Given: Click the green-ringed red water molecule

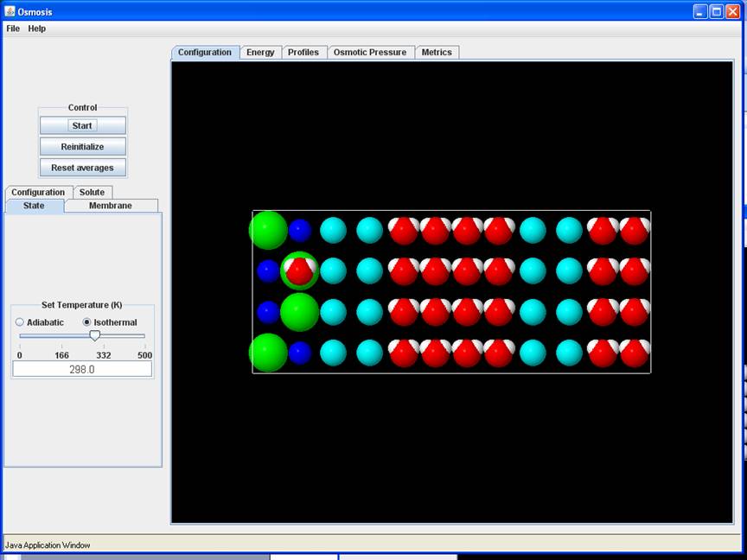Looking at the screenshot, I should [x=300, y=270].
